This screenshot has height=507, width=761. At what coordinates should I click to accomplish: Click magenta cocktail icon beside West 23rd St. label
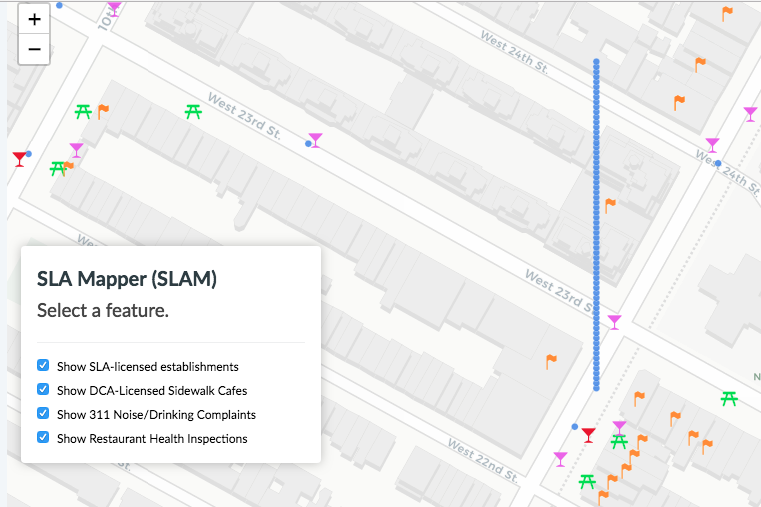[x=316, y=140]
